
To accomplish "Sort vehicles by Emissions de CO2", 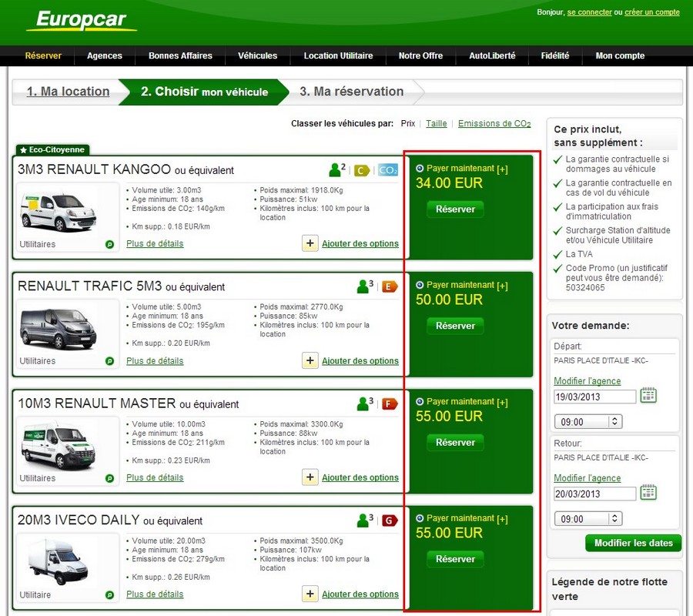I will (x=494, y=124).
